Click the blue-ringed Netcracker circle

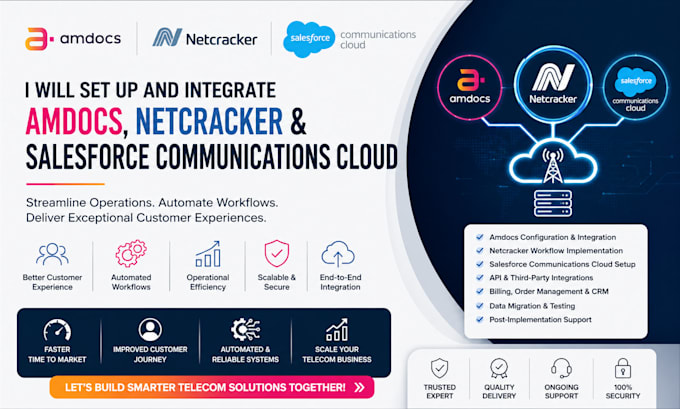pos(553,84)
